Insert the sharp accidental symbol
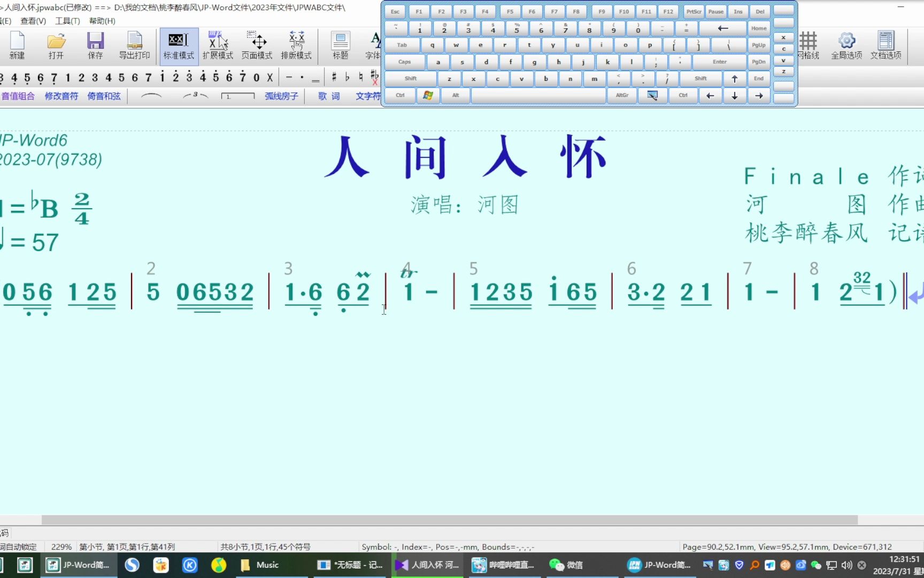Image resolution: width=924 pixels, height=578 pixels. [x=334, y=77]
